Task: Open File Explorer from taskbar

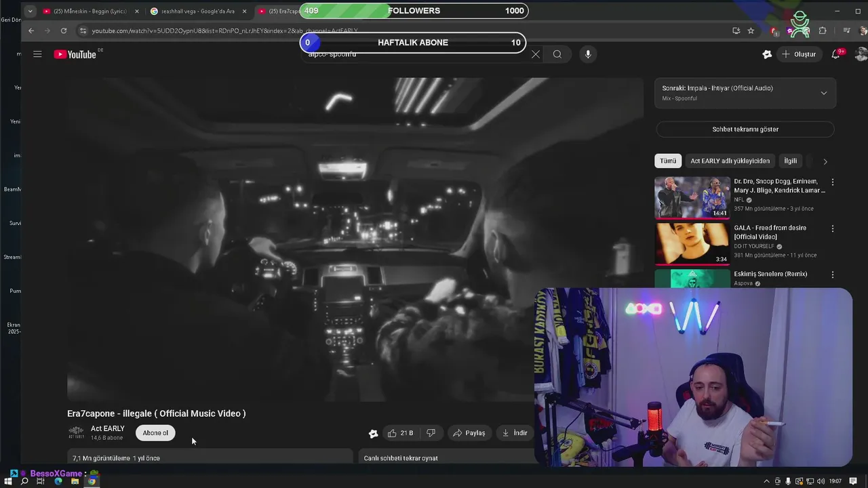Action: (75, 481)
